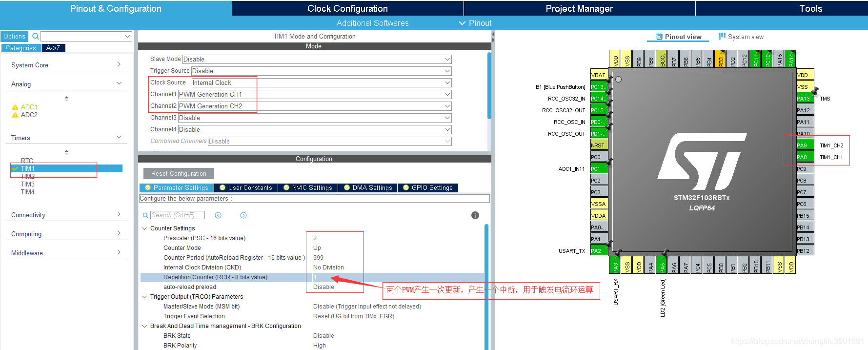Click the Options button
Viewport: 868px width, 350px height.
coord(14,36)
